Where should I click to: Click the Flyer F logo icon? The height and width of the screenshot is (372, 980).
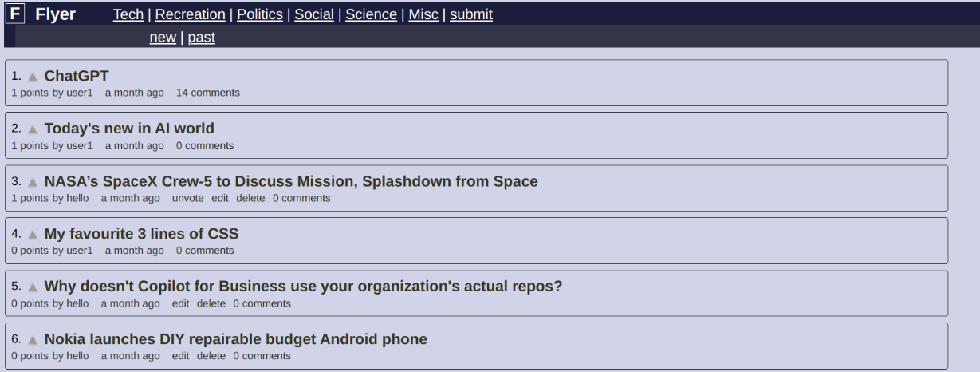[17, 14]
